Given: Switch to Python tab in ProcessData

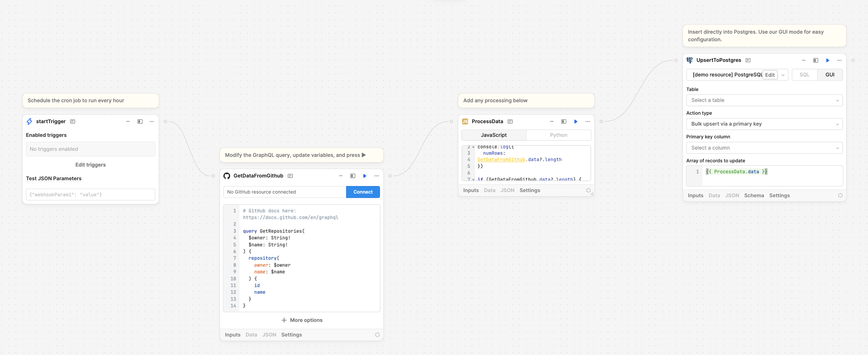Looking at the screenshot, I should coord(557,135).
